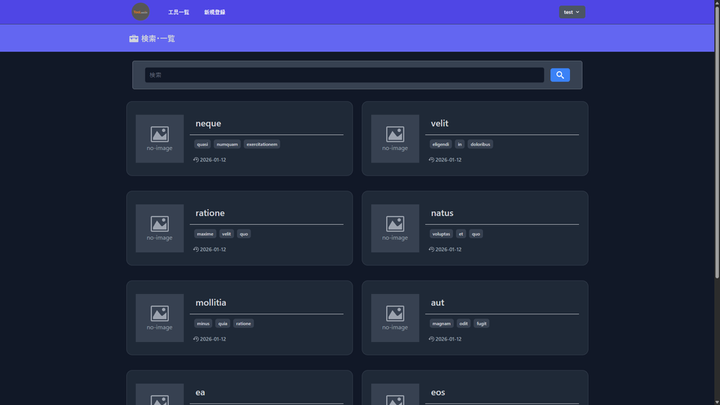The image size is (720, 405).
Task: Expand the test user dropdown
Action: [x=572, y=12]
